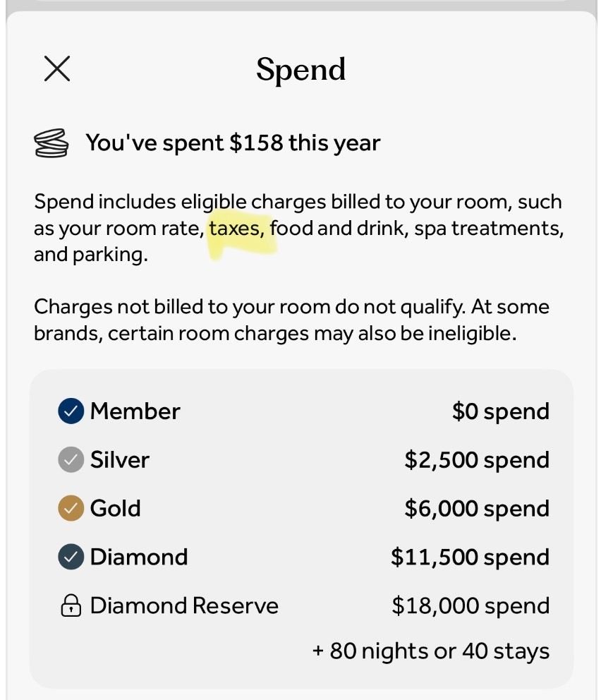
Task: Select the Diamond Reserve tier label
Action: point(183,606)
